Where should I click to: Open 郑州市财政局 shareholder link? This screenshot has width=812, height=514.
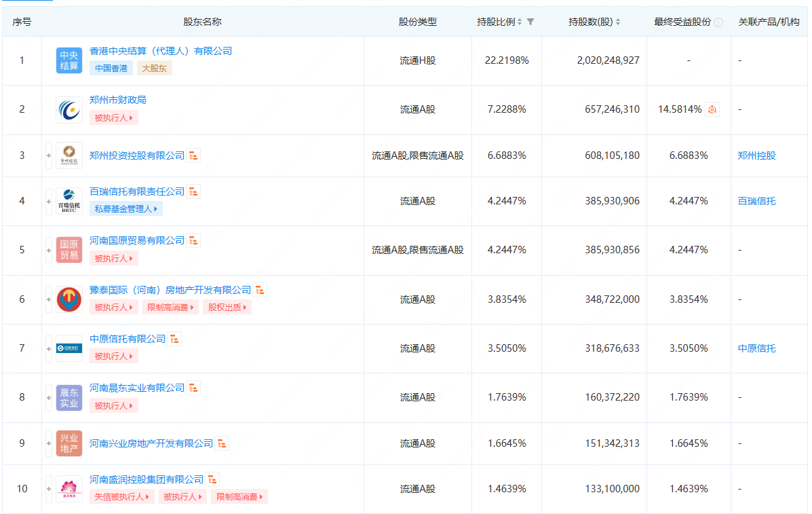point(117,100)
